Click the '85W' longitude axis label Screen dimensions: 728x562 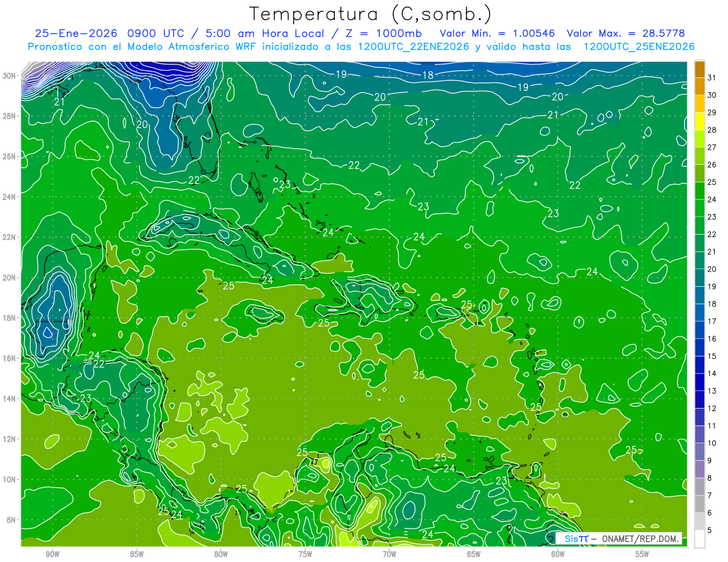point(136,554)
